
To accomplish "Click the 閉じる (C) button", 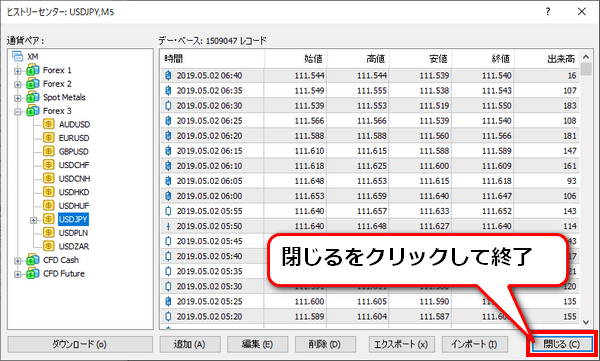I will 562,344.
